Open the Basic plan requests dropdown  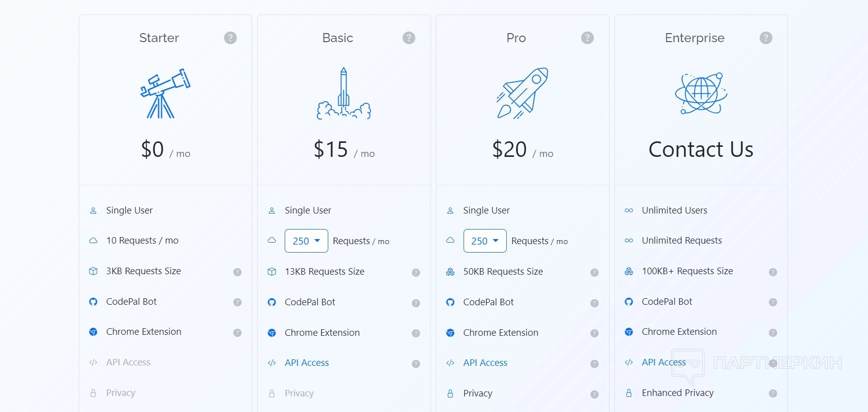pos(306,241)
